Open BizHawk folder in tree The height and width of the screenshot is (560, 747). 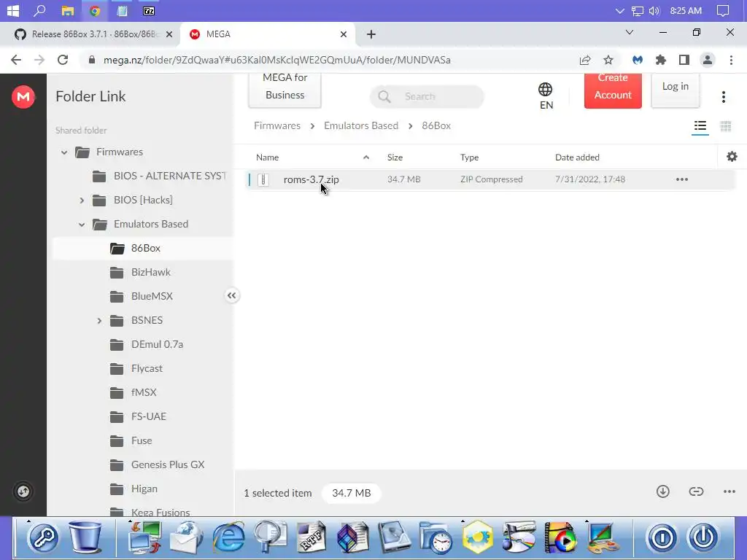(x=150, y=273)
